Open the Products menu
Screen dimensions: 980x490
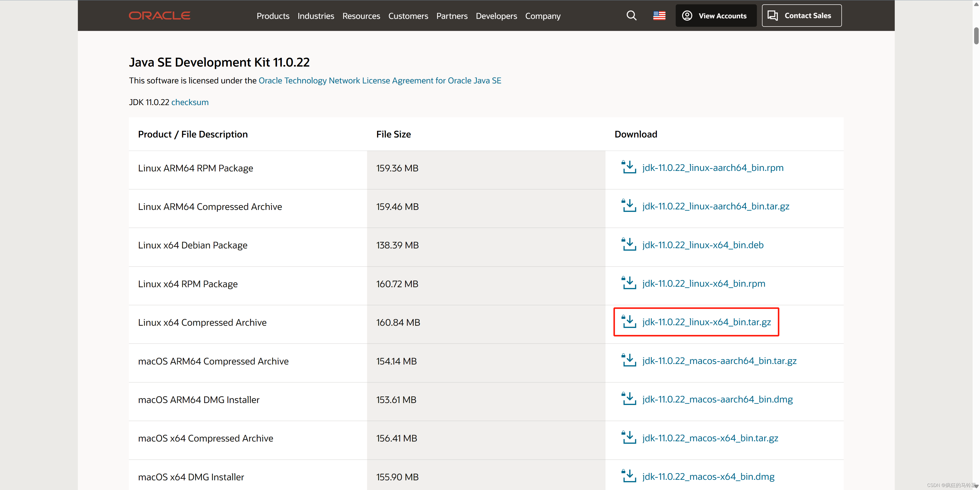[x=273, y=16]
